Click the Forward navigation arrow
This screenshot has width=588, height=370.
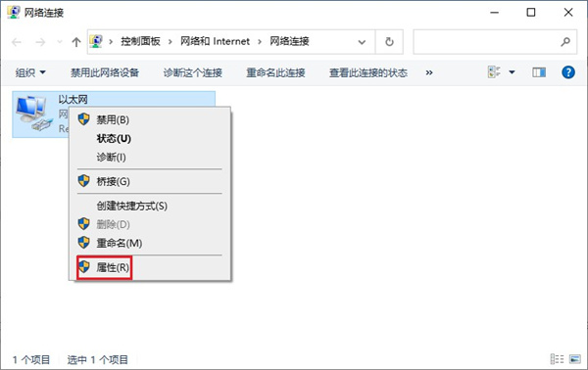(x=40, y=42)
